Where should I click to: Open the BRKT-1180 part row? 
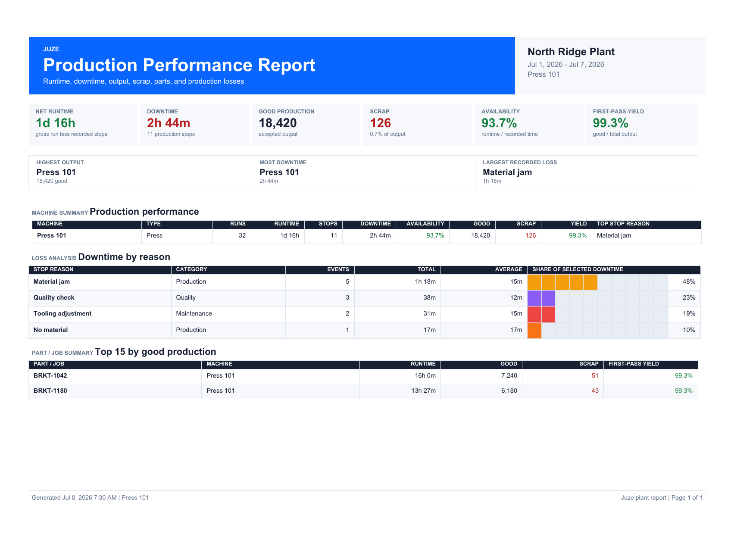tap(363, 391)
